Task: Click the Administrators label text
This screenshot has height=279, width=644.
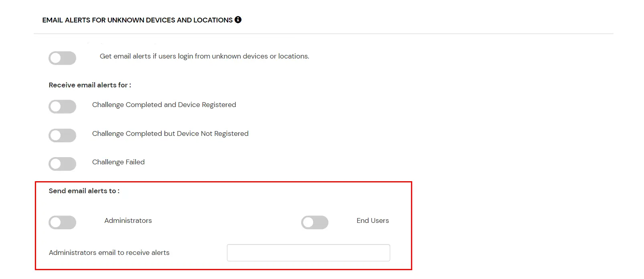Action: pyautogui.click(x=128, y=220)
